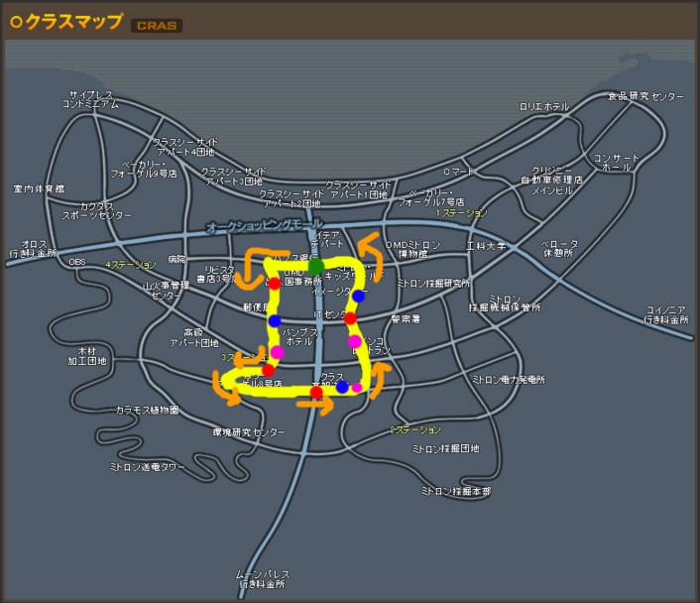700x603 pixels.
Task: Click 環境研究センター label
Action: coord(248,432)
